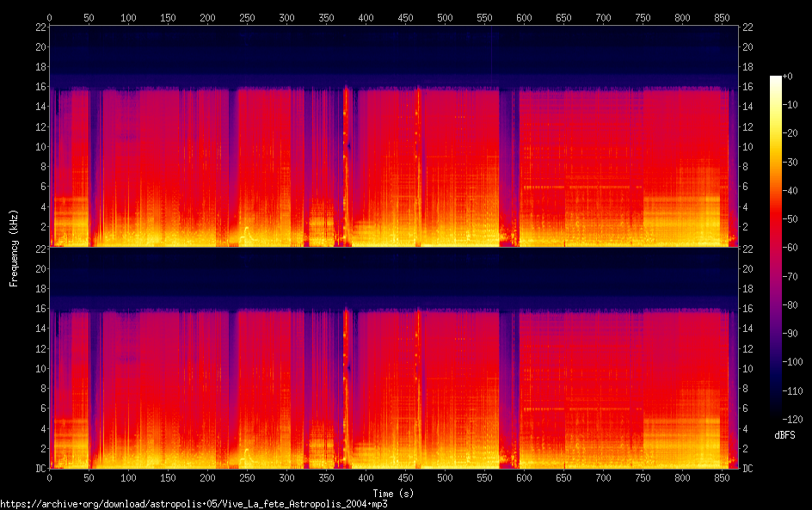Click the "450" tick on the bottom time axis
Viewport: 812px width, 510px height.
click(x=405, y=478)
